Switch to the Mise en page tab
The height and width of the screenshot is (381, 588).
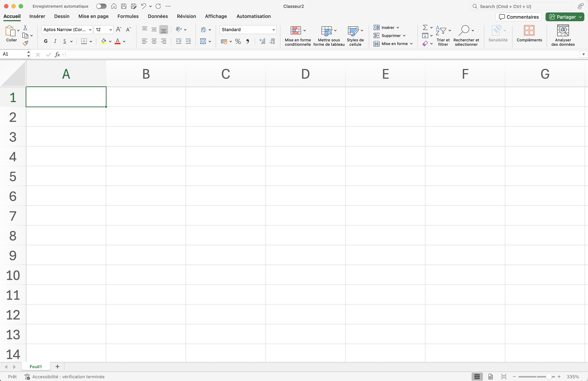tap(93, 16)
